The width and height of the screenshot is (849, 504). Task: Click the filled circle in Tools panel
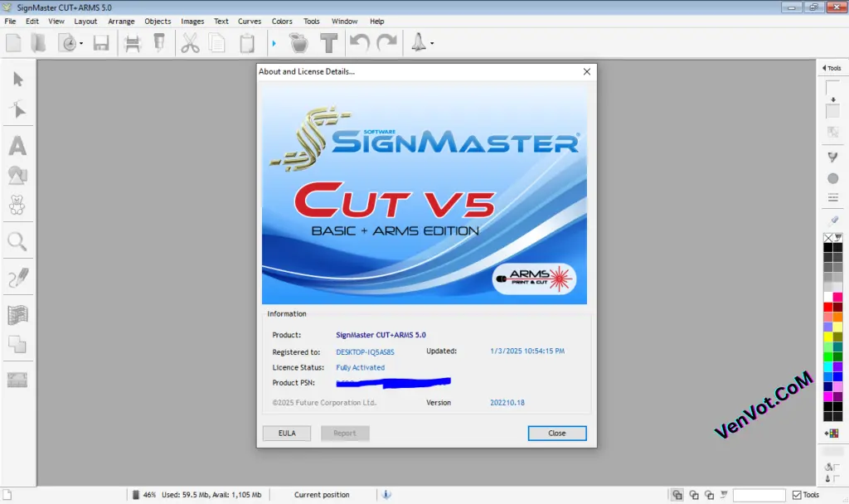pos(832,178)
